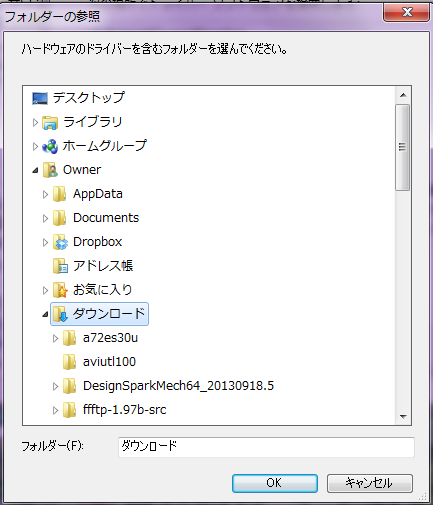Select the Owner user folder icon

[x=50, y=170]
